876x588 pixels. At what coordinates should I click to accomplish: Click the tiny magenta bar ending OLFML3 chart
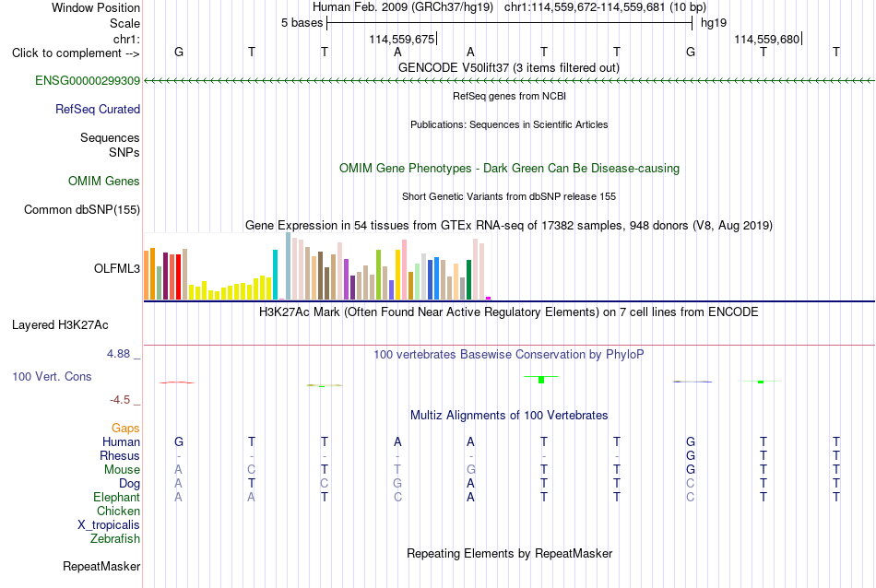[489, 299]
